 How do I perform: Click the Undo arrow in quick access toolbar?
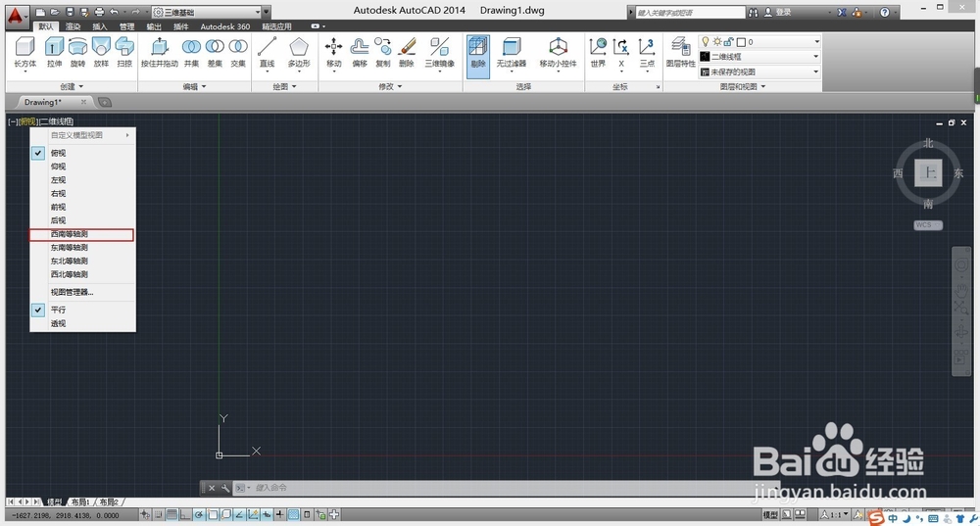pyautogui.click(x=114, y=12)
